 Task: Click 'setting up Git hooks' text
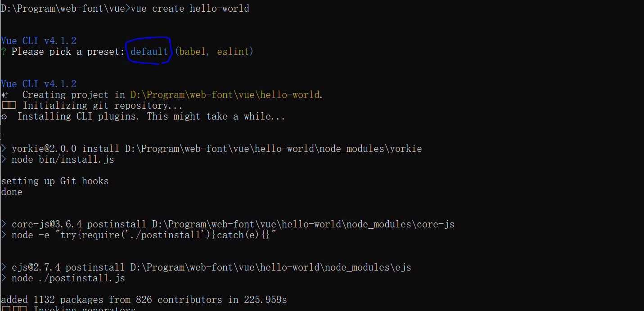tap(55, 181)
